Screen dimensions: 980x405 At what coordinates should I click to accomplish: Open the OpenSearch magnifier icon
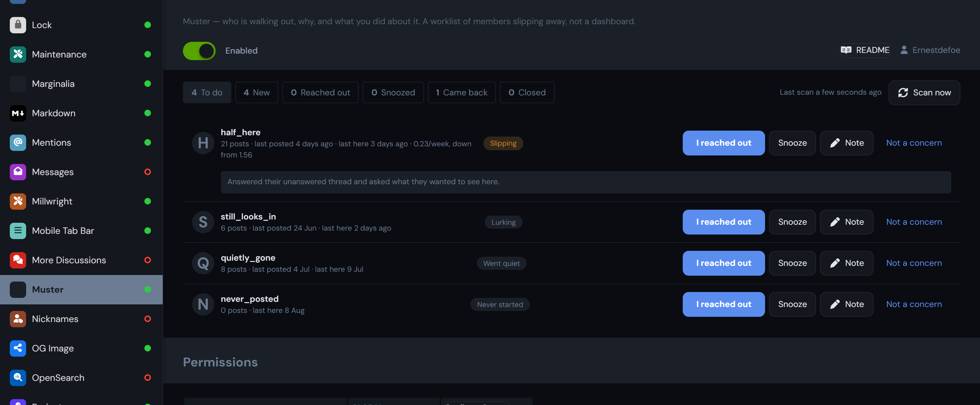tap(18, 378)
